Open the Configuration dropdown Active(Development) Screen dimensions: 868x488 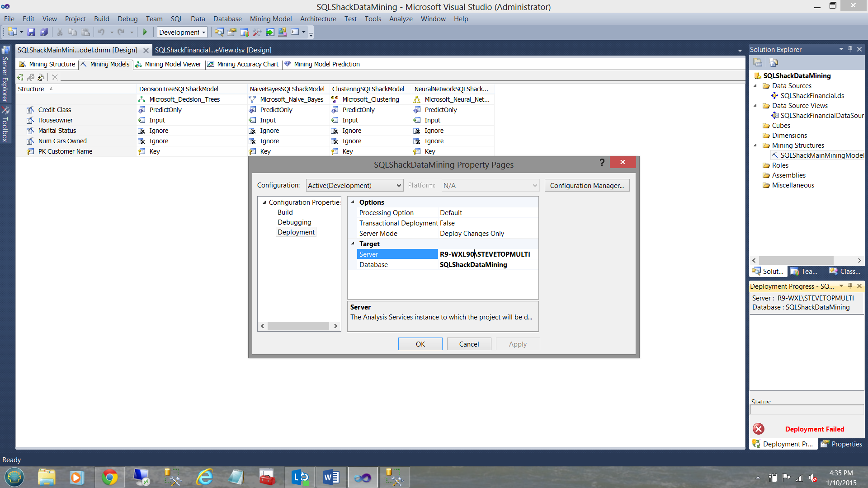(x=354, y=185)
